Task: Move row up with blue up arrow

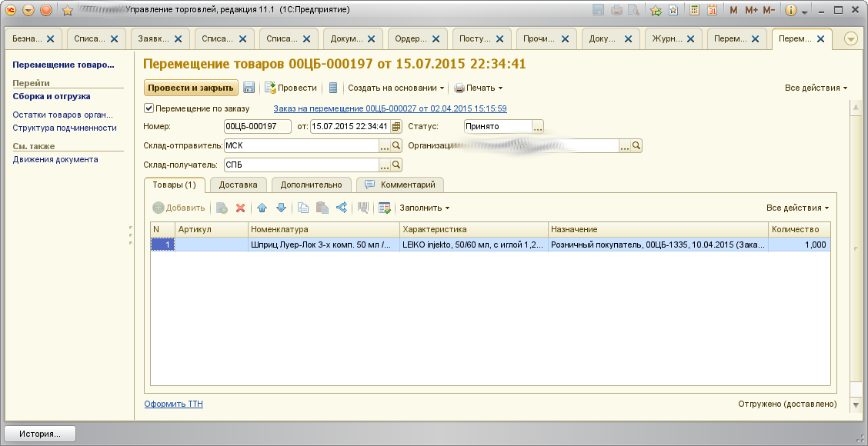Action: (x=262, y=208)
